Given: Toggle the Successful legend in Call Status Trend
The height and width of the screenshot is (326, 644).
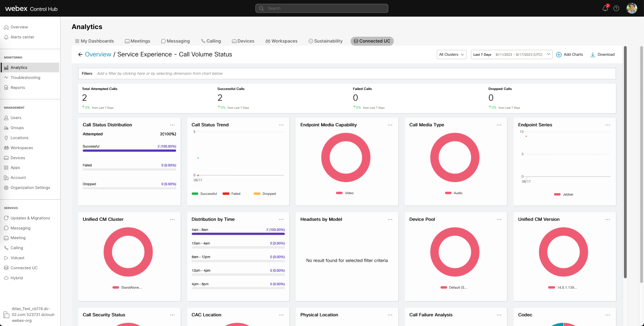Looking at the screenshot, I should 204,194.
